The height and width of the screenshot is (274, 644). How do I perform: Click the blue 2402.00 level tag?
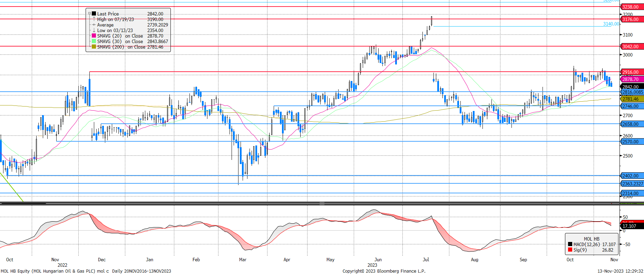632,176
